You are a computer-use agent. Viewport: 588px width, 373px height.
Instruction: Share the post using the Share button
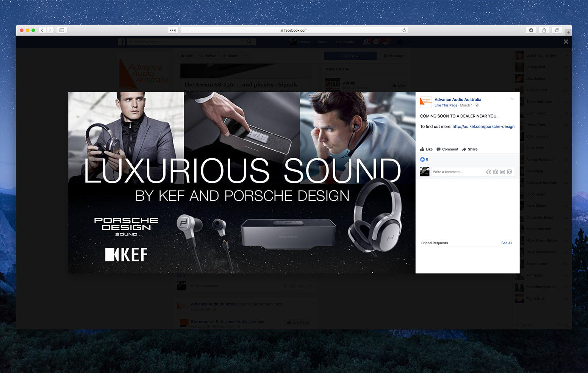point(470,149)
